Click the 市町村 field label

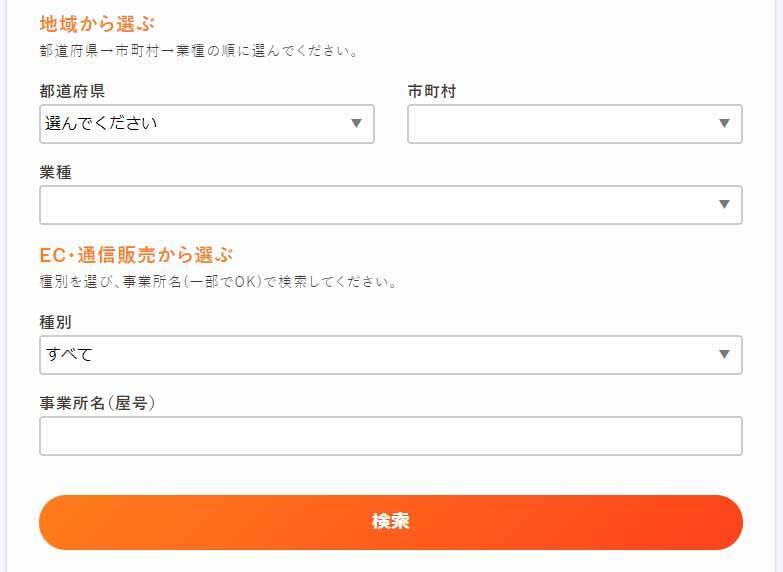point(432,92)
